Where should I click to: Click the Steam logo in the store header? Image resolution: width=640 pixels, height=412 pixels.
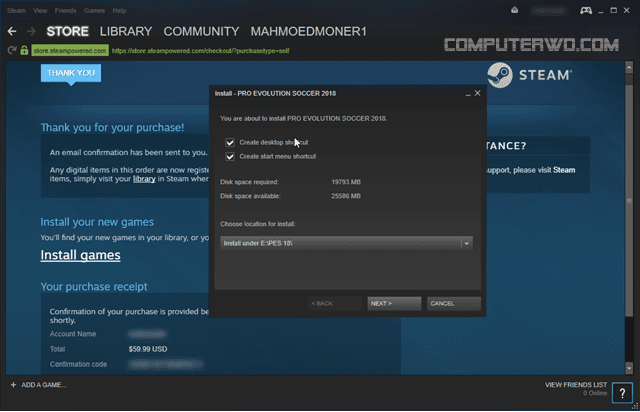[x=529, y=75]
